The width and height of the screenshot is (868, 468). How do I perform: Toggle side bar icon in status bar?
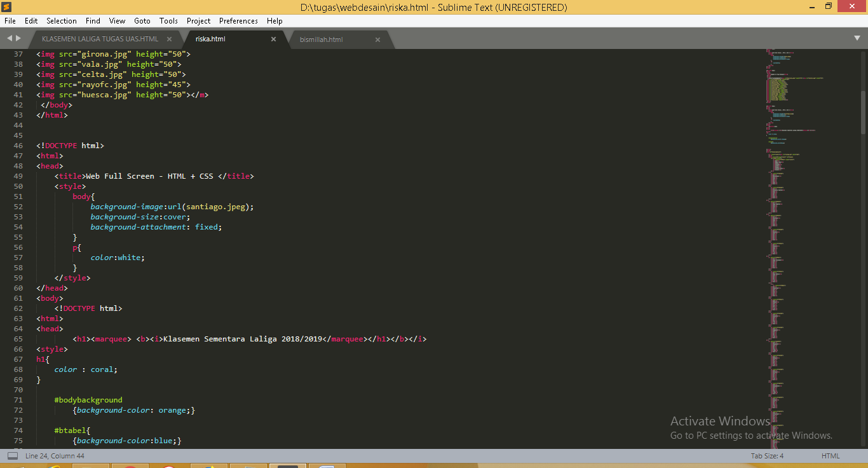pos(13,456)
